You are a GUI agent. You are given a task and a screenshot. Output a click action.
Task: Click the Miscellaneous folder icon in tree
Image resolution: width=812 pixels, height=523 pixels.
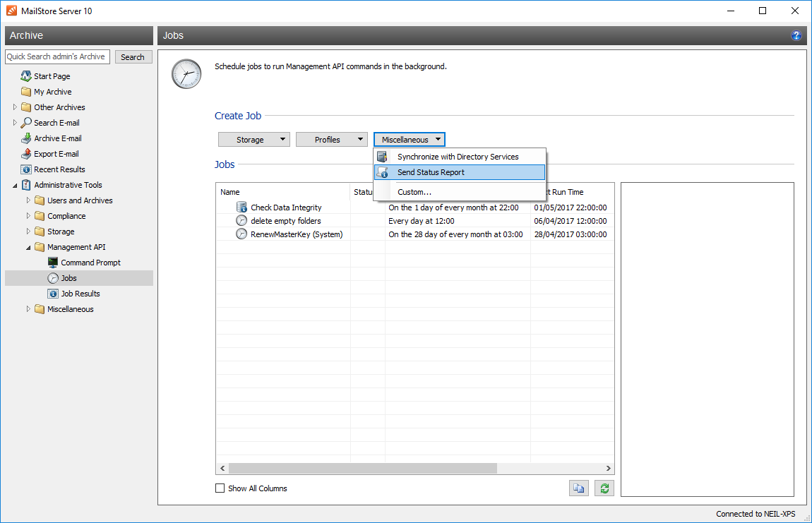coord(40,309)
